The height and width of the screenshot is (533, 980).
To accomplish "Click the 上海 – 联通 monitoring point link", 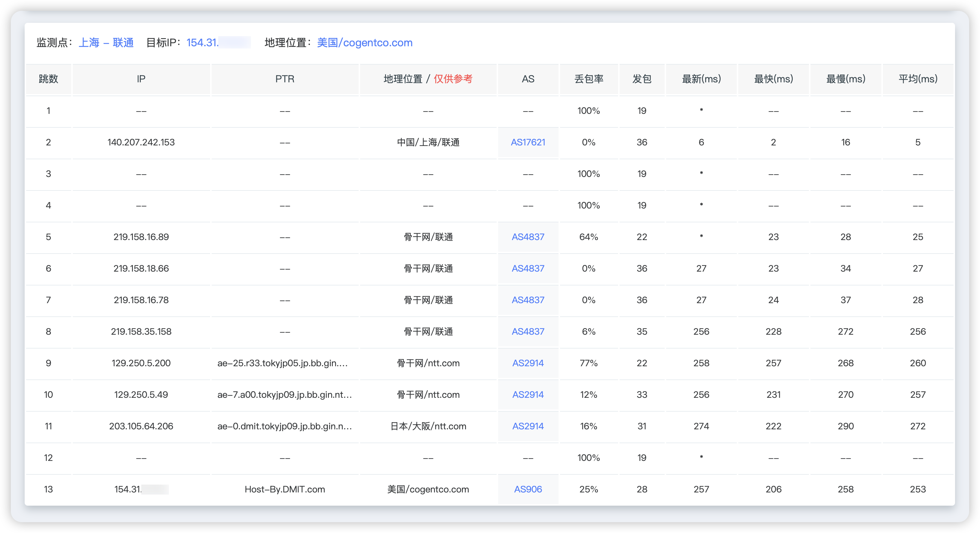I will 106,43.
